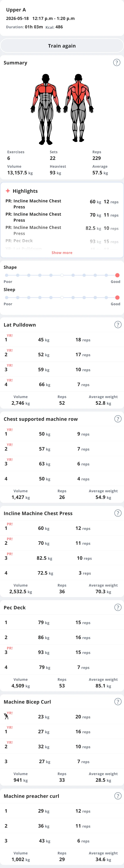Screen dimensions: 124x868
Task: Select the white middle dot on Sleep slider
Action: (62, 297)
